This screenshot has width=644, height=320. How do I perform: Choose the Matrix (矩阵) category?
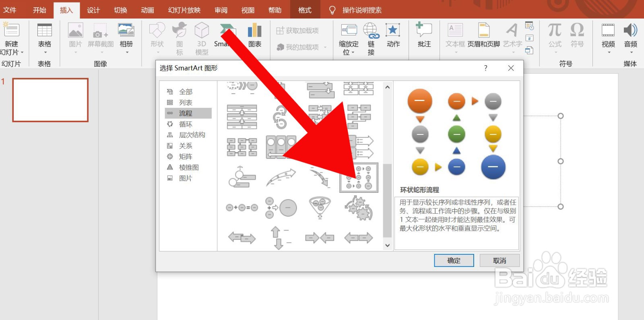186,157
